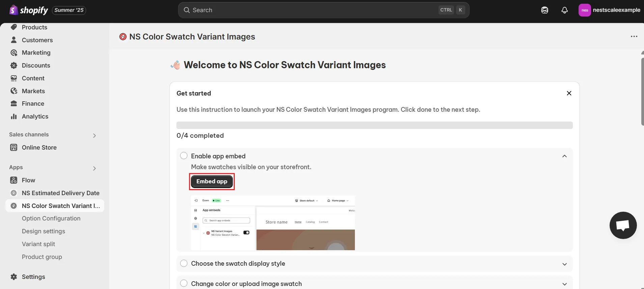The height and width of the screenshot is (289, 644).
Task: Collapse the Enable app embed step
Action: pyautogui.click(x=565, y=156)
